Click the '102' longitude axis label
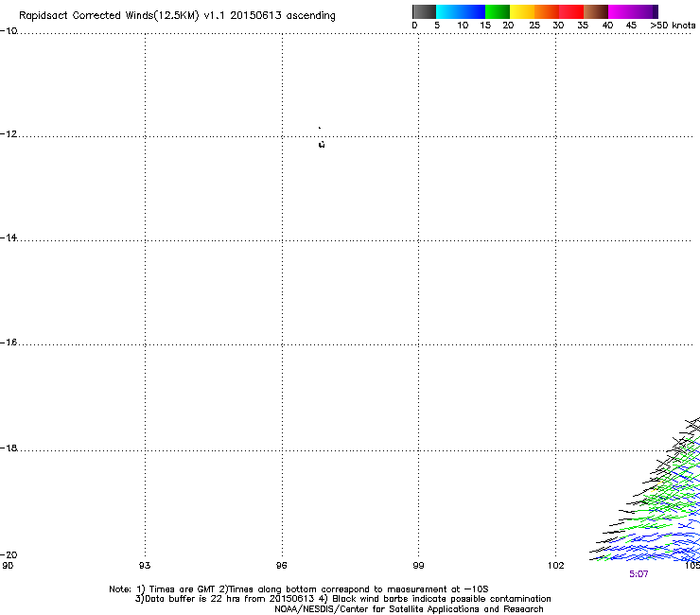 coord(556,566)
